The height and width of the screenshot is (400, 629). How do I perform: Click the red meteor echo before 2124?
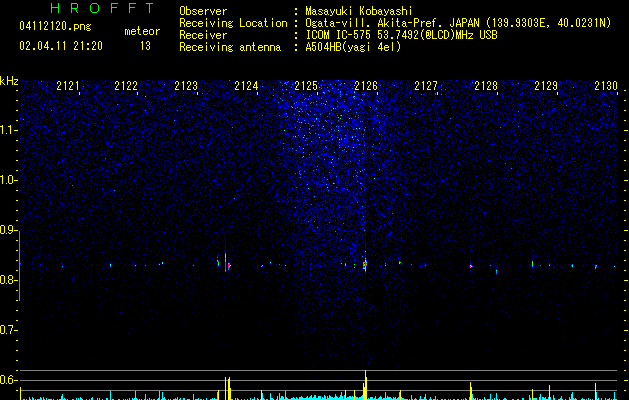click(226, 265)
